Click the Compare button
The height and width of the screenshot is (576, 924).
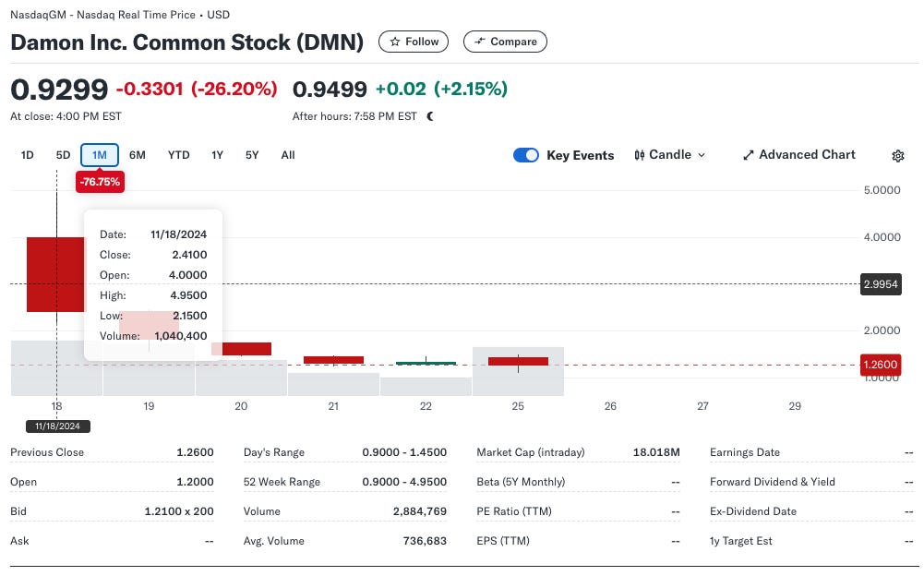tap(505, 42)
